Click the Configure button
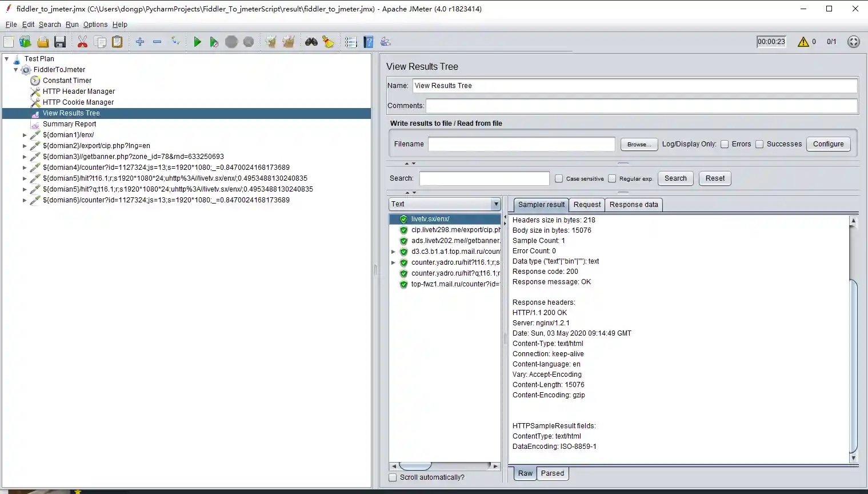 click(828, 144)
